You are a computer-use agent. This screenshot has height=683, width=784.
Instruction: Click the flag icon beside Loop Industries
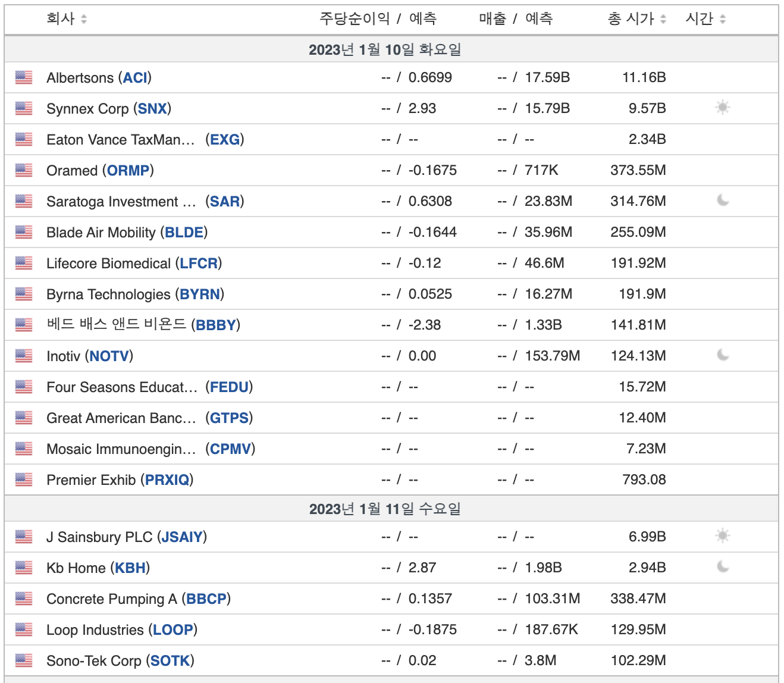pyautogui.click(x=24, y=629)
